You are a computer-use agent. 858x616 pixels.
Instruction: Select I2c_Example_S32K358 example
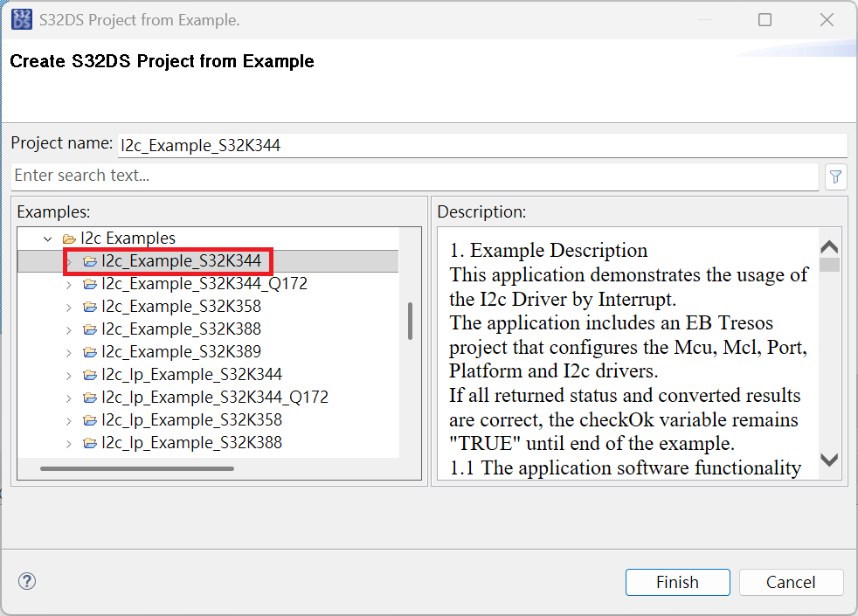point(181,307)
